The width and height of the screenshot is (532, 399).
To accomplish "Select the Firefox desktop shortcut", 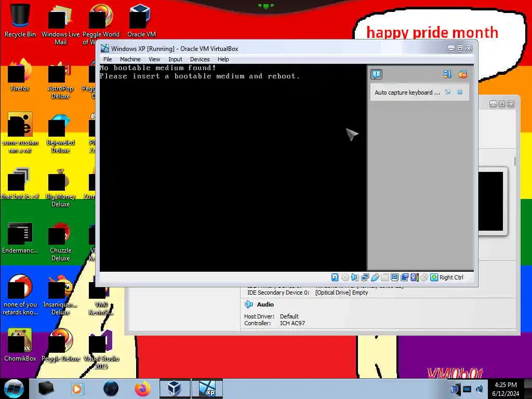I will (x=20, y=75).
